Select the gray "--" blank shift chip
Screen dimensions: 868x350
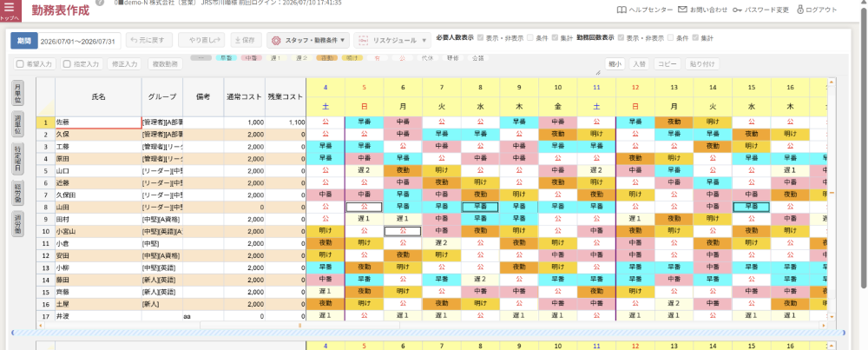[x=201, y=57]
